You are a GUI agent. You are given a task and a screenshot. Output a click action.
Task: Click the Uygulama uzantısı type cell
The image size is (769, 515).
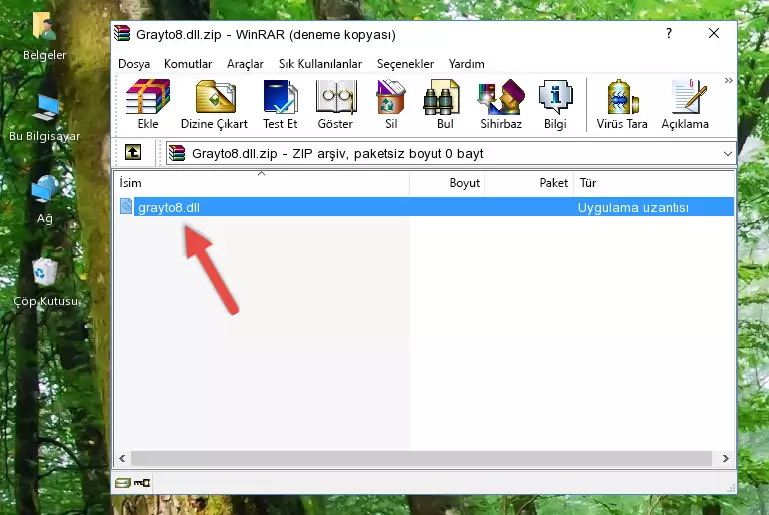pyautogui.click(x=633, y=207)
